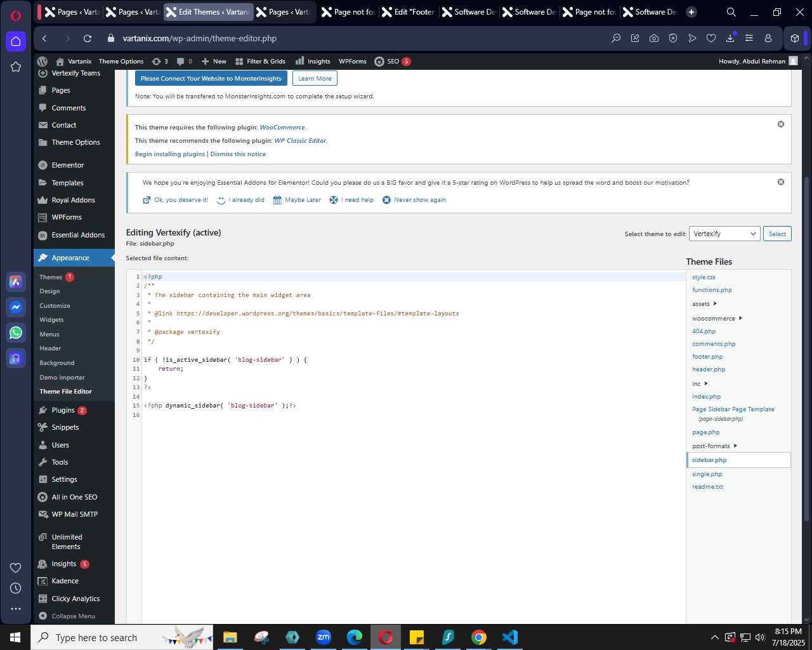Launch Visual Studio Code from the taskbar
812x650 pixels.
510,637
